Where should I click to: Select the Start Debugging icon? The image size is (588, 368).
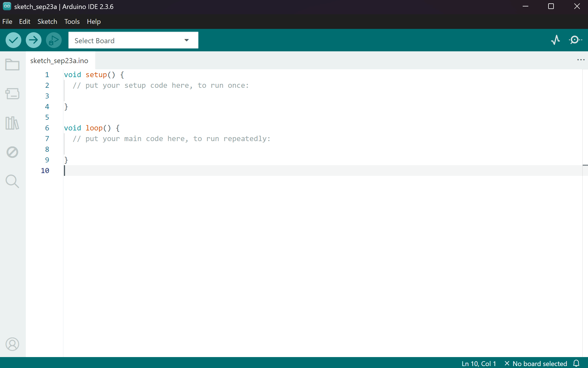[54, 40]
